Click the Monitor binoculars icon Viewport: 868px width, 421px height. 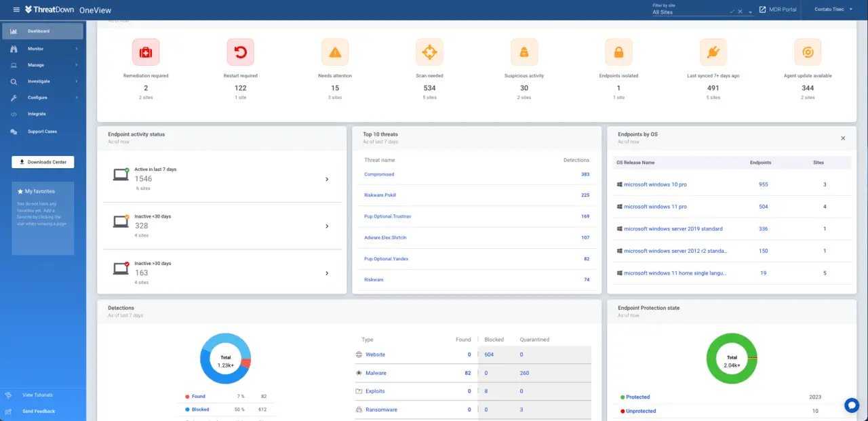coord(14,47)
